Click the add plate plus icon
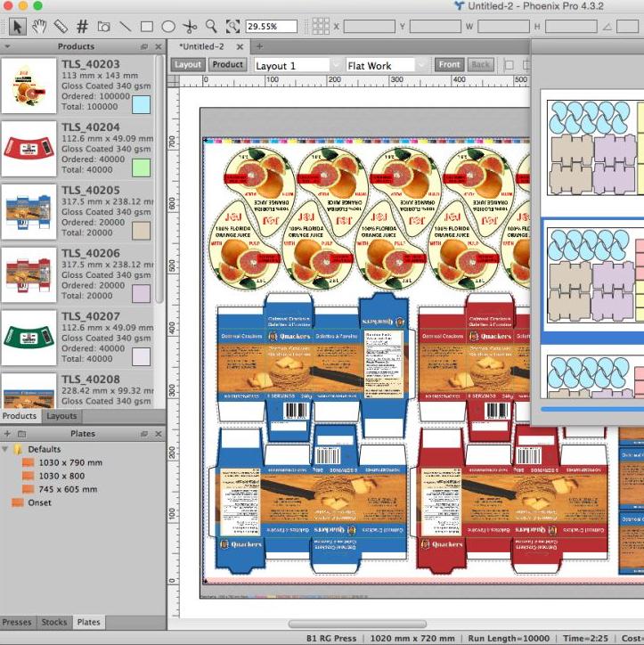The image size is (644, 645). coord(9,434)
